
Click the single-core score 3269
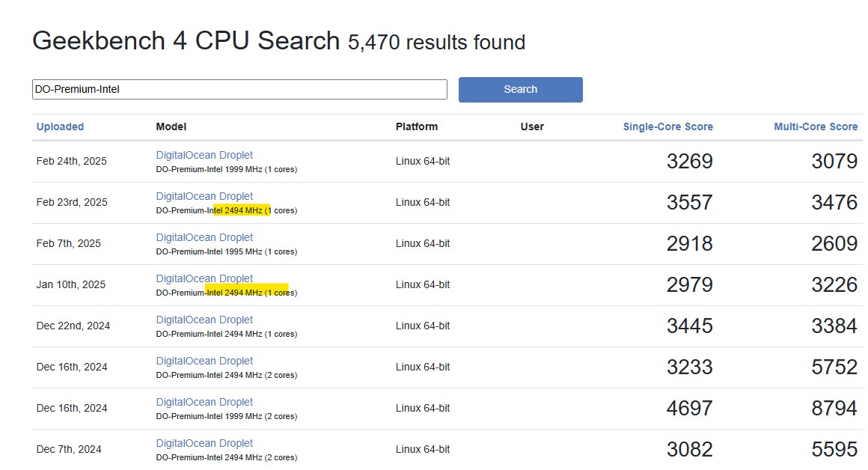tap(689, 162)
